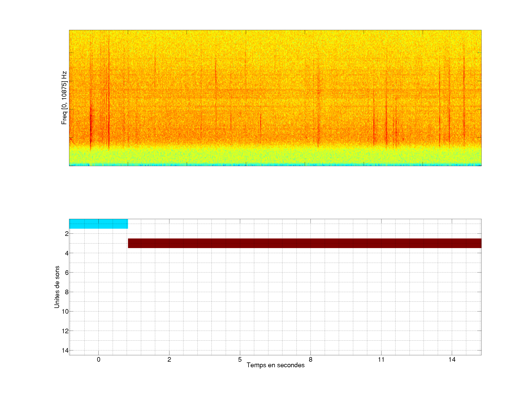This screenshot has width=532, height=399.
Task: Click the y-axis tick label 6
Action: point(67,272)
